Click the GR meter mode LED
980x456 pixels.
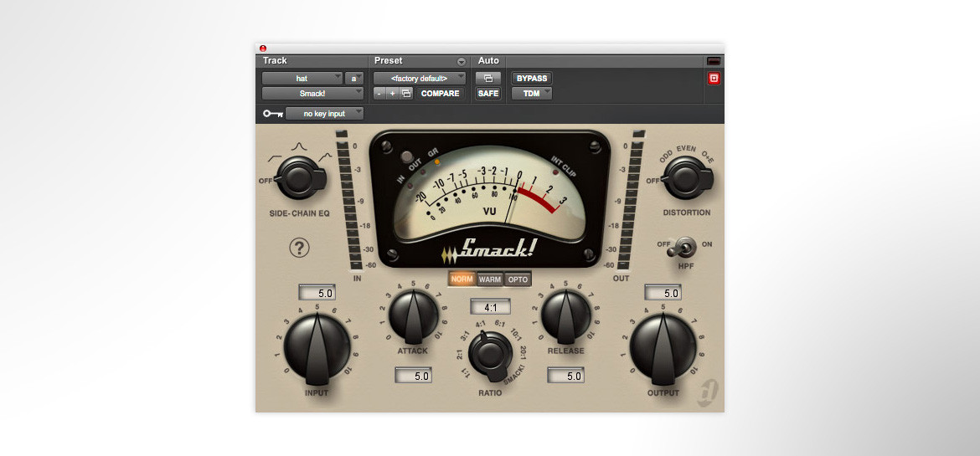point(437,161)
